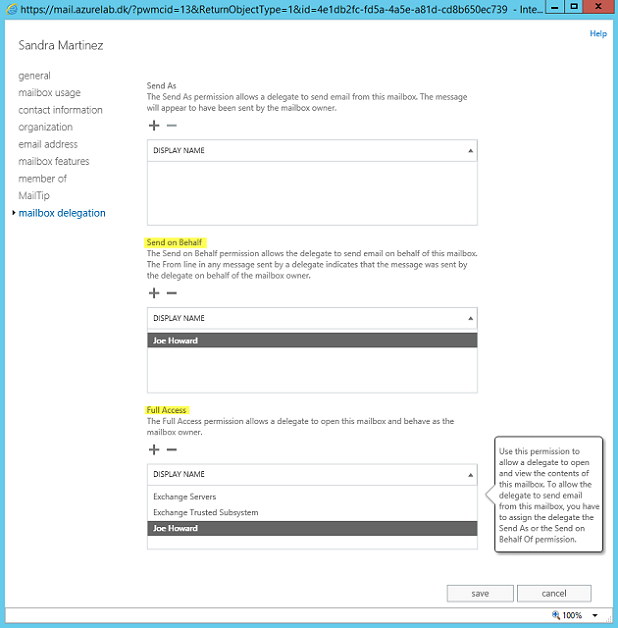Screen dimensions: 618x628
Task: Click the Send on Behalf heading
Action: click(x=174, y=242)
